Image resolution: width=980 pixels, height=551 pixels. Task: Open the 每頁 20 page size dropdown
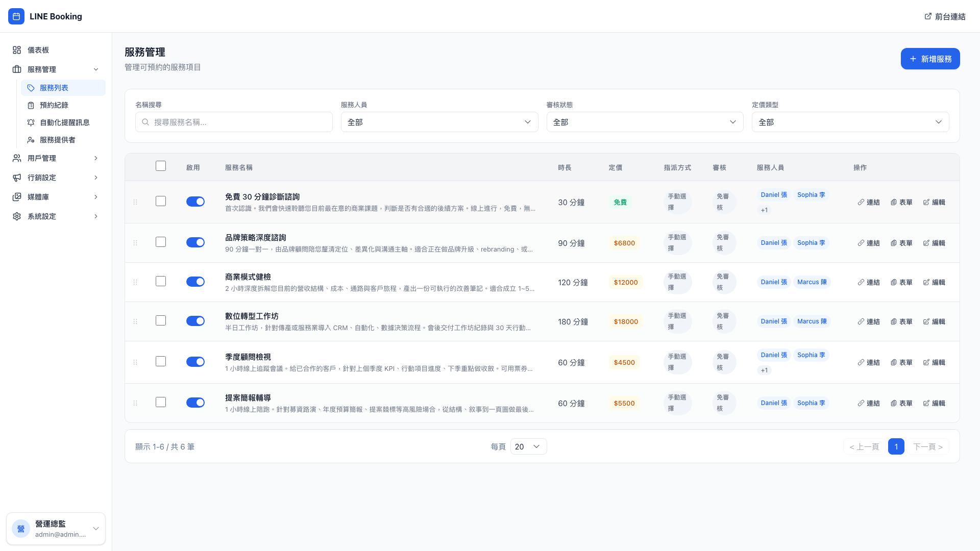[x=528, y=446]
